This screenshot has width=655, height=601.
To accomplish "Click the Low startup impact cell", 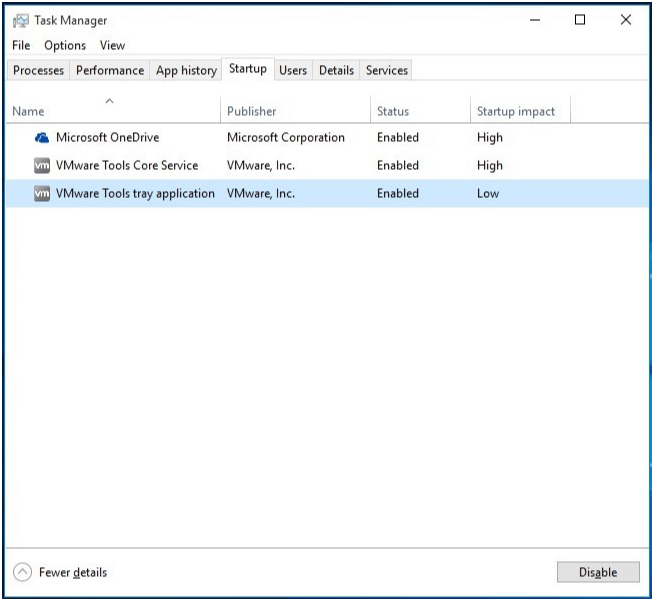I will 488,193.
